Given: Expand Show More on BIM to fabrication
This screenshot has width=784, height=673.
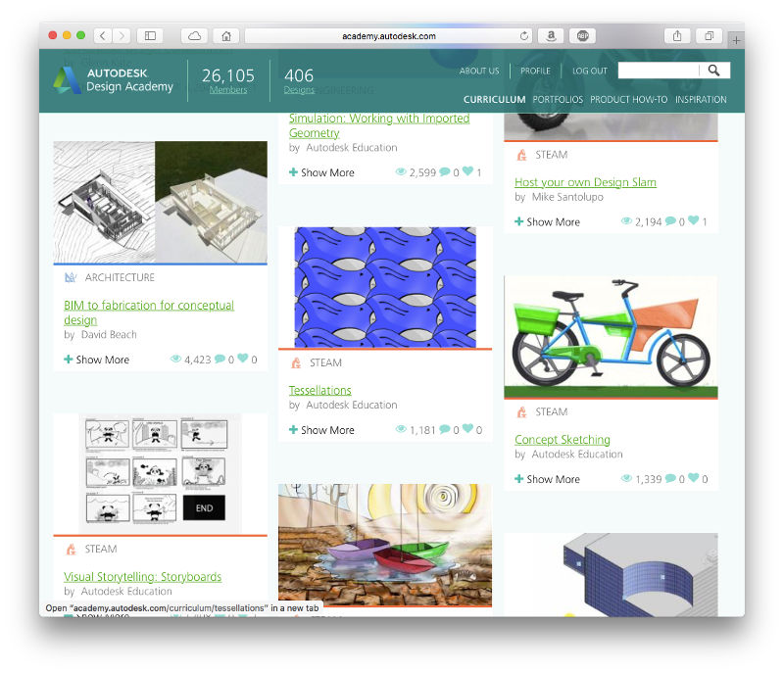Looking at the screenshot, I should 96,360.
